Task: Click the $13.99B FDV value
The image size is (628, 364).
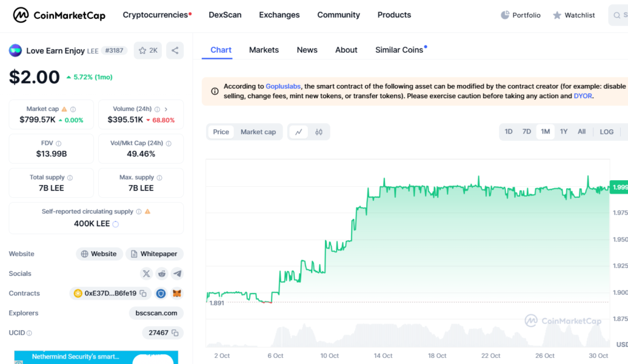Action: point(52,154)
